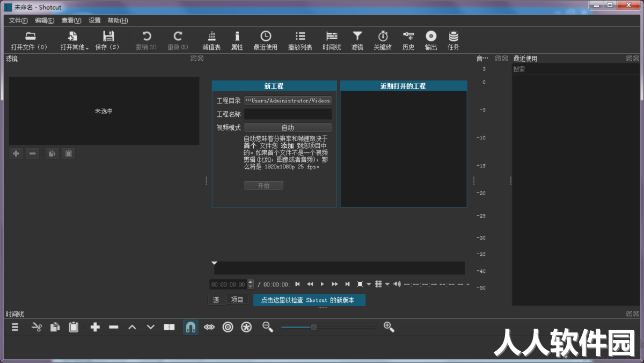This screenshot has height=363, width=644.
Task: Click the player rewind button
Action: pyautogui.click(x=310, y=284)
